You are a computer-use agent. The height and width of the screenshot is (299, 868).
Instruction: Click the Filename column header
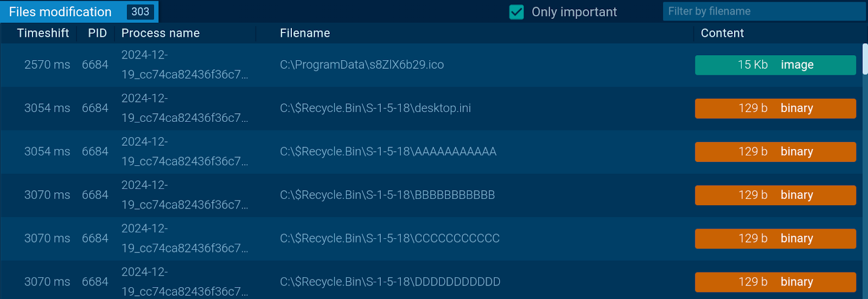click(305, 33)
